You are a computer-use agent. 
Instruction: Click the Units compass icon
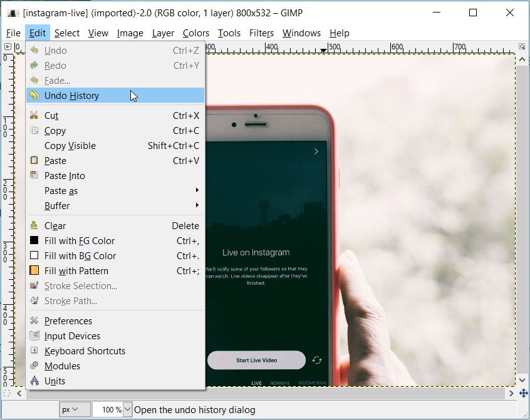pyautogui.click(x=34, y=381)
